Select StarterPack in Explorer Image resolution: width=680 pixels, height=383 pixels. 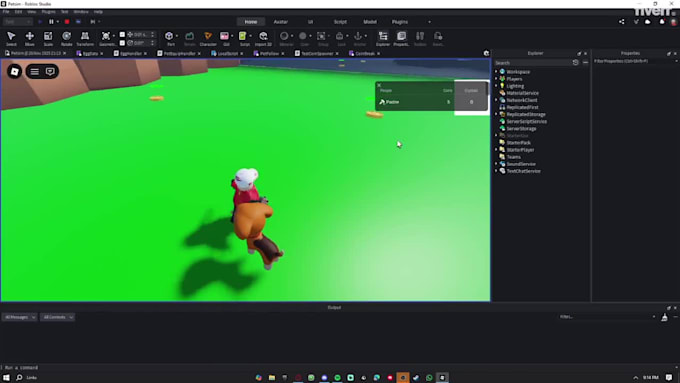pyautogui.click(x=519, y=142)
